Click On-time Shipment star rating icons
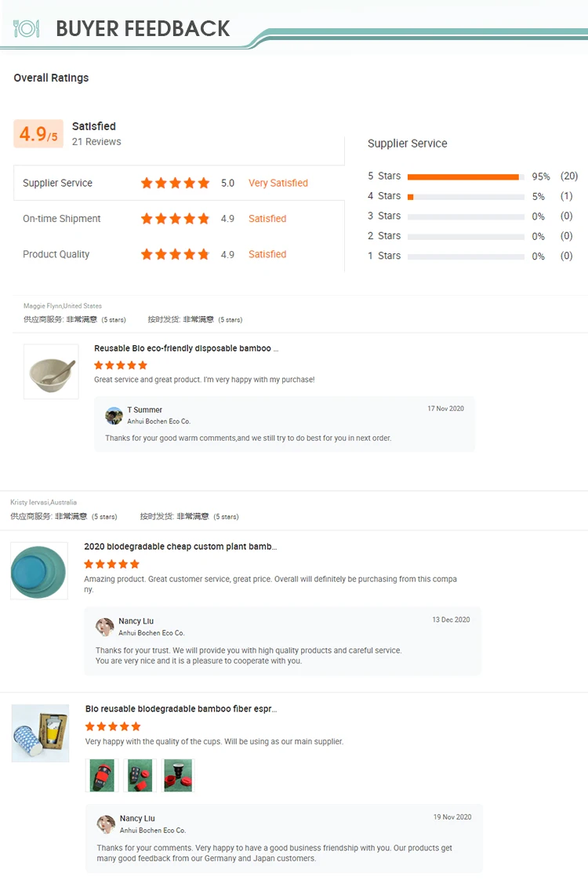Viewport: 588px width, 895px height. click(x=175, y=219)
